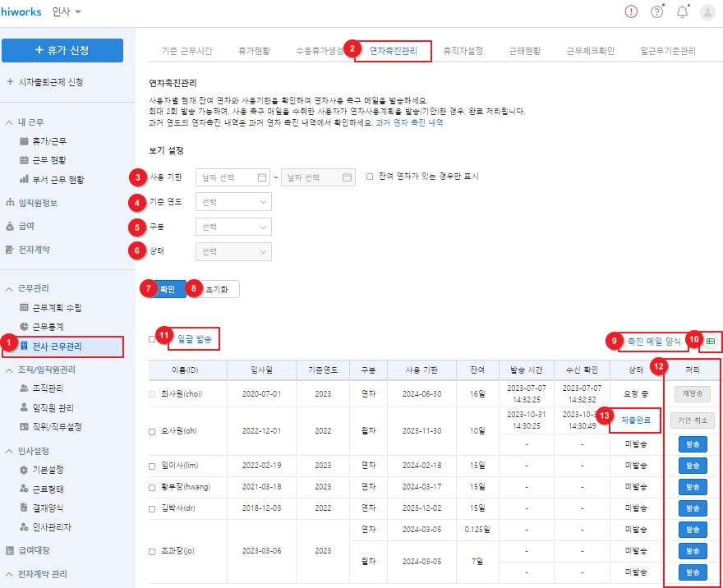Click the 휴가 신청 button

click(62, 50)
